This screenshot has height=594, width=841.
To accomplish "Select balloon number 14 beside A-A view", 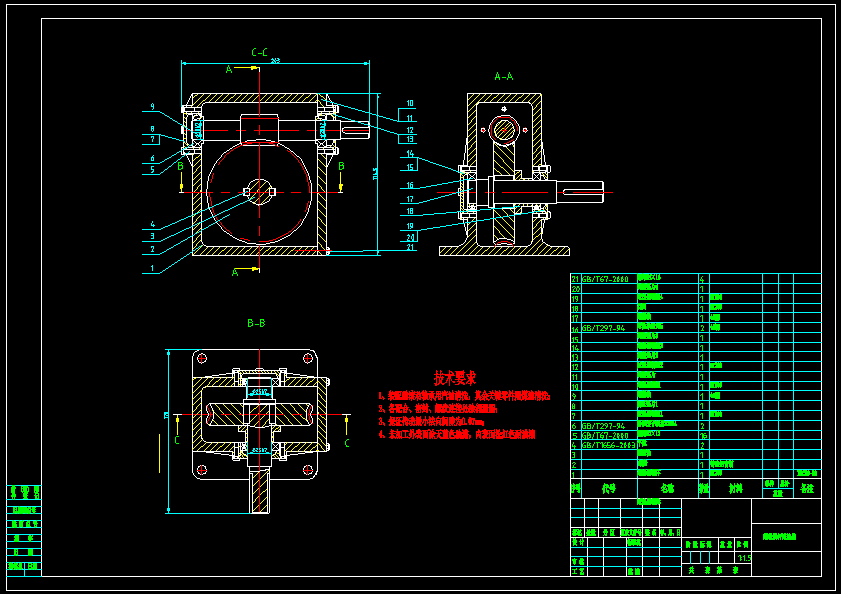I will (x=410, y=154).
